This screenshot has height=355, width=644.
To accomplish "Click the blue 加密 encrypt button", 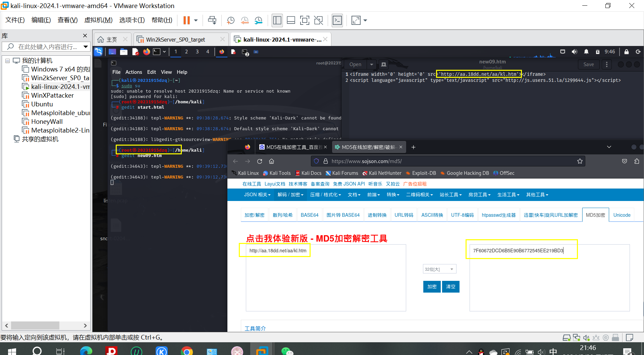I will click(432, 287).
